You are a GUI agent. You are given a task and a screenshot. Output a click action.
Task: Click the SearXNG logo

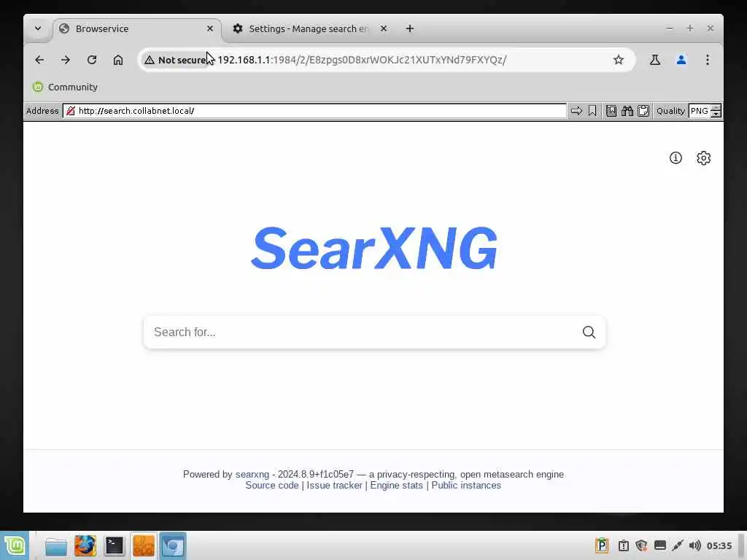374,248
